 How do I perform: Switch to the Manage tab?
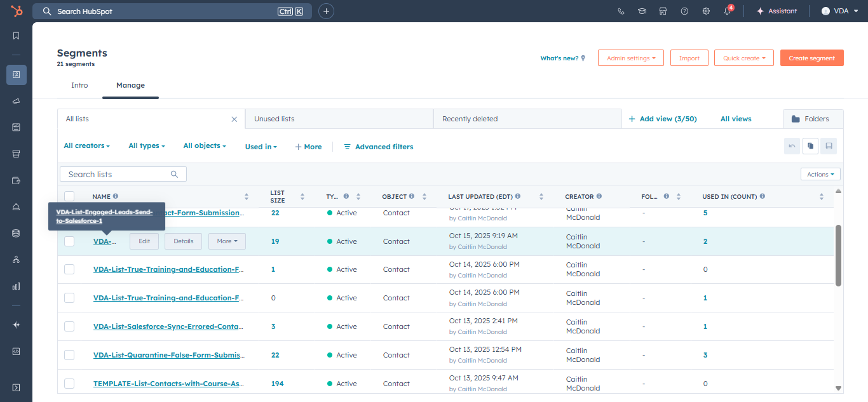[130, 85]
